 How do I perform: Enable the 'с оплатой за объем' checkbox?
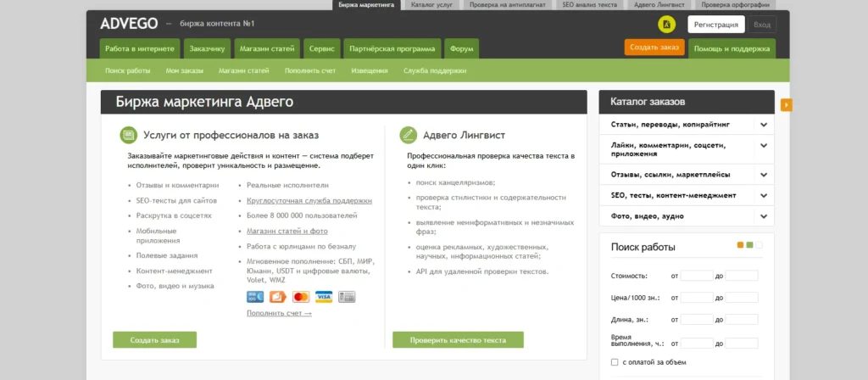click(x=615, y=362)
